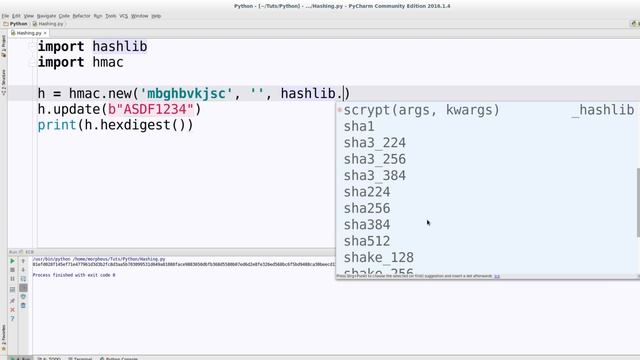Choose sha256 from the completion list
Viewport: 640px width, 360px height.
(x=486, y=208)
